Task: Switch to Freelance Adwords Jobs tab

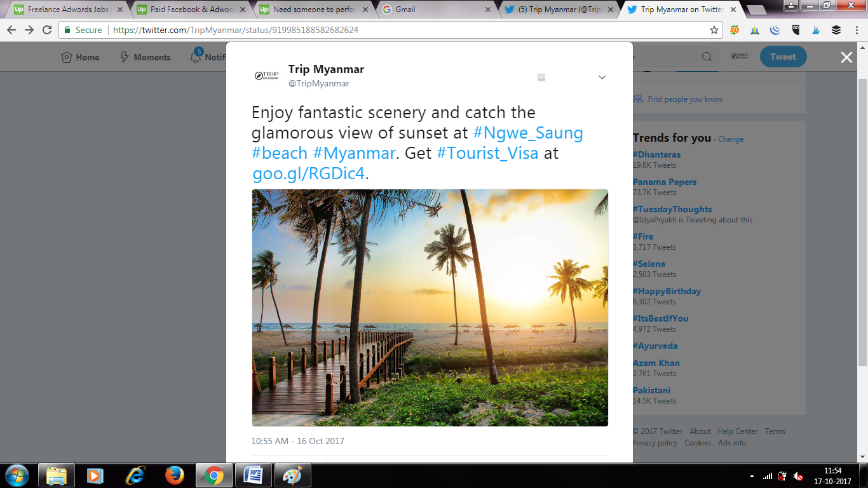Action: [64, 10]
